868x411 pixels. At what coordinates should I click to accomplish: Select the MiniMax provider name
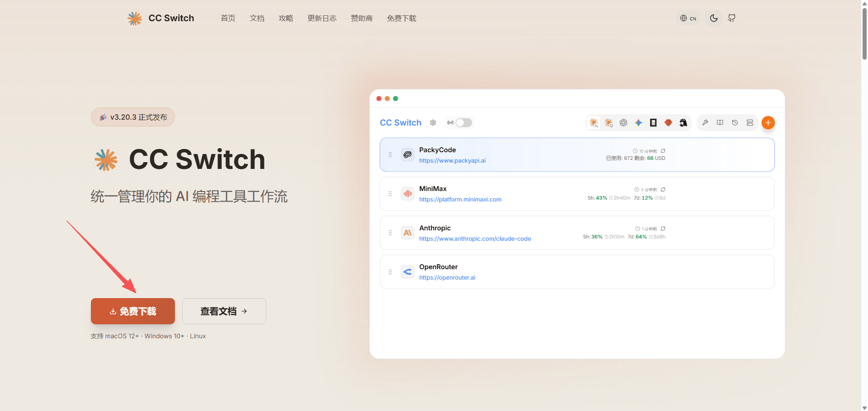[x=433, y=189]
